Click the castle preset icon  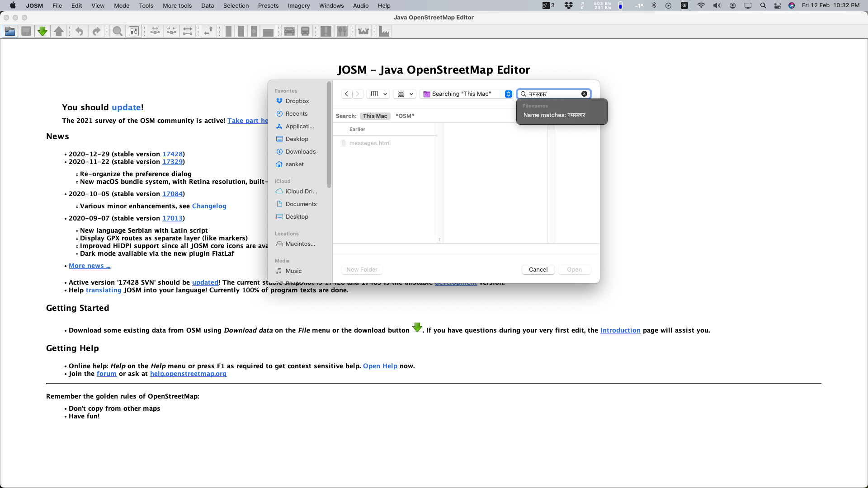363,31
